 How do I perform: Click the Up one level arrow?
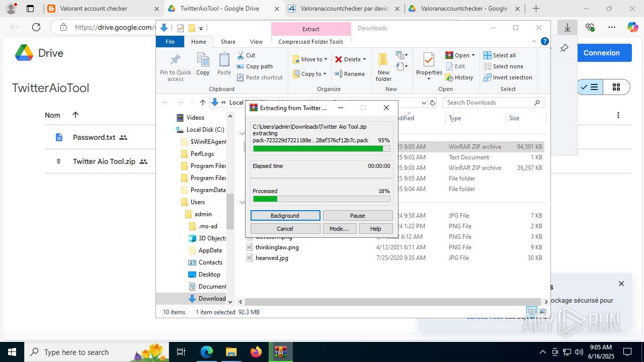(x=202, y=103)
